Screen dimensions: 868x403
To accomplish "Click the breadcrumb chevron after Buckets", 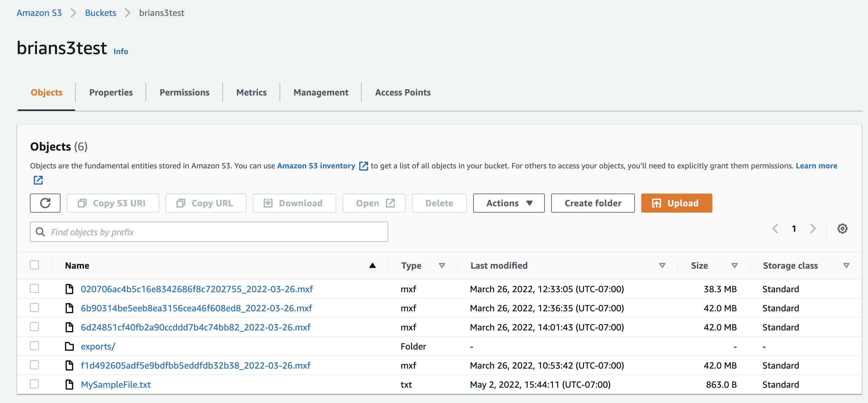I will coord(127,13).
